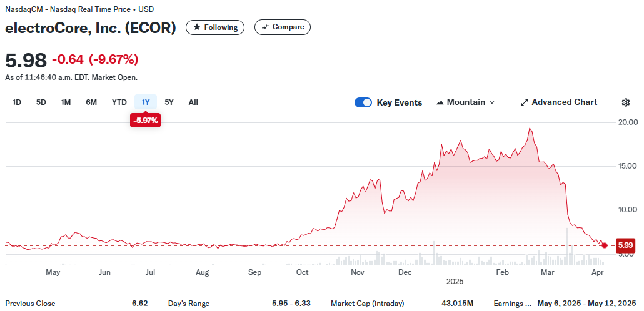Click the 15.00 y-axis label

tap(626, 165)
